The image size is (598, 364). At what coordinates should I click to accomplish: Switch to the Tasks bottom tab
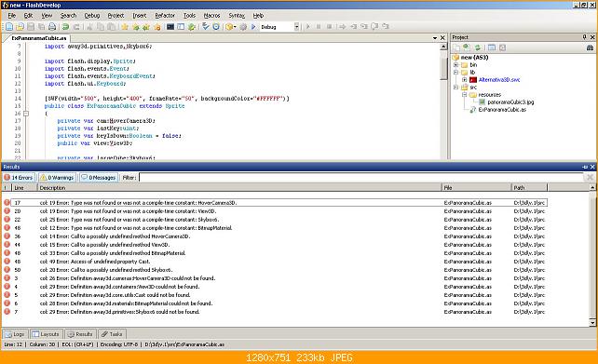pos(112,334)
